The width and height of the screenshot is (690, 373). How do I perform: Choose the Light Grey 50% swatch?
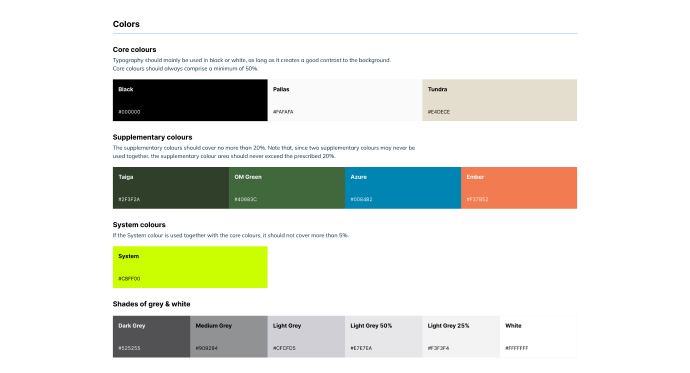pyautogui.click(x=384, y=336)
